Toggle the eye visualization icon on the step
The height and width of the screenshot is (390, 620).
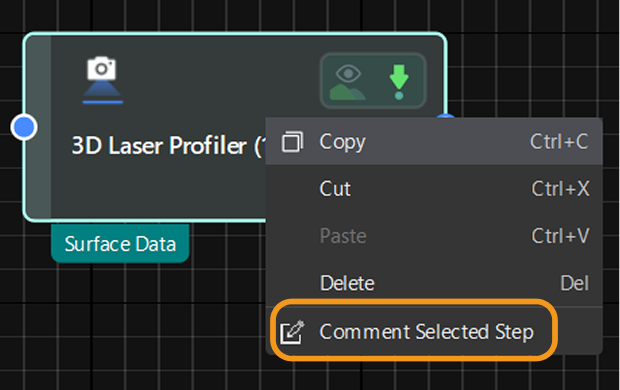[348, 81]
